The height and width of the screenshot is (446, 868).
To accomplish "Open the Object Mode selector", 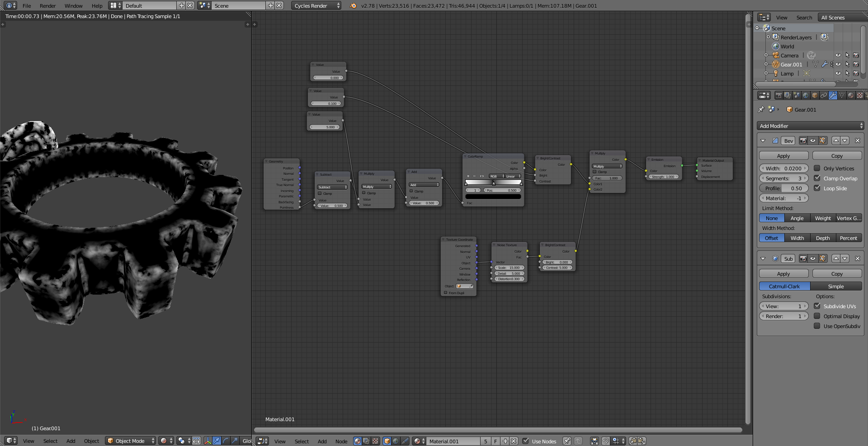I will pyautogui.click(x=131, y=441).
